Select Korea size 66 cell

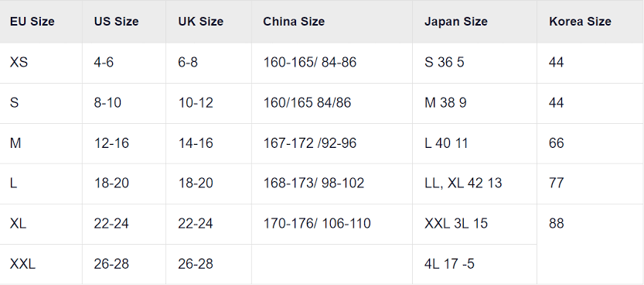coord(590,143)
